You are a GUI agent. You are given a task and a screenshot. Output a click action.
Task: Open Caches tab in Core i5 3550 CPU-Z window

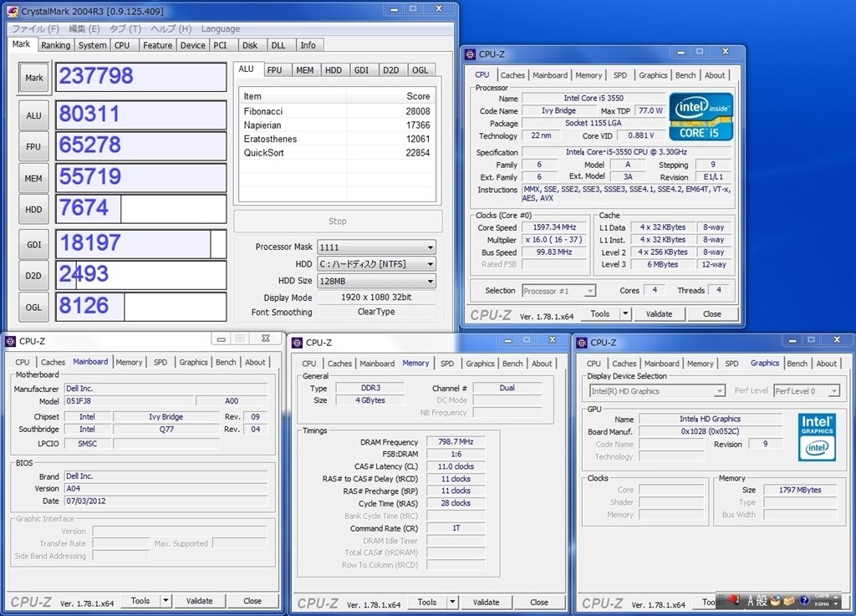click(512, 75)
